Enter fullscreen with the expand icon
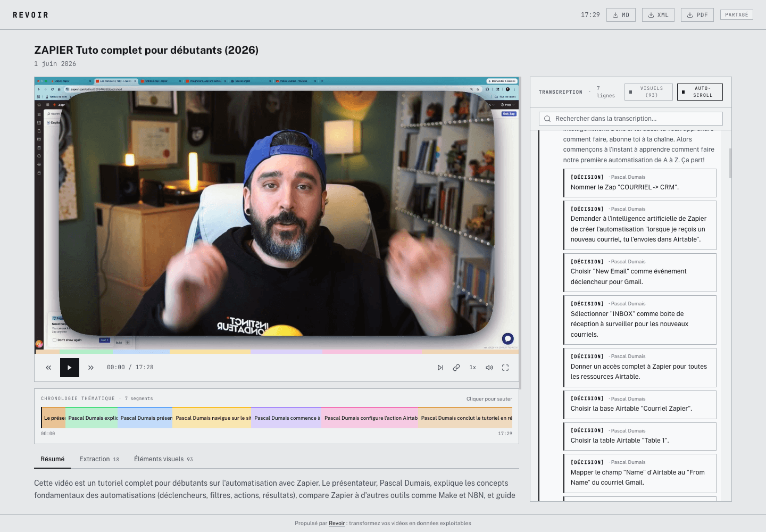 (x=505, y=368)
